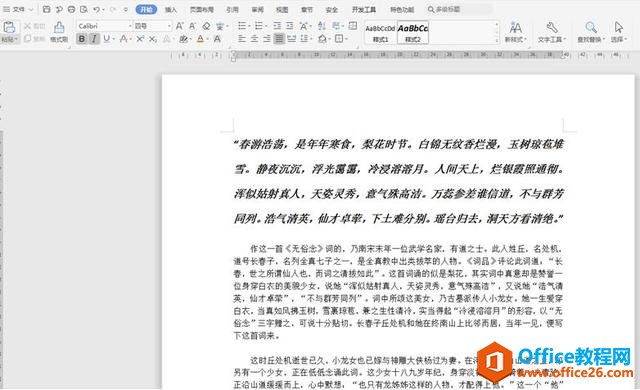This screenshot has height=390, width=640.
Task: Click the command search box
Action: pos(459,9)
